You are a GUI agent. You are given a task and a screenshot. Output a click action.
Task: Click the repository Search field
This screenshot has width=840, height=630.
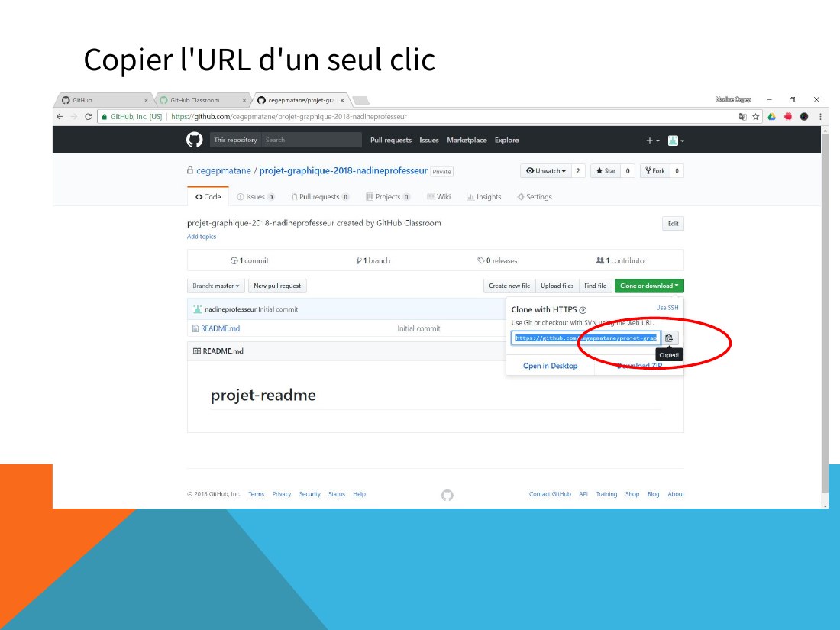click(312, 140)
